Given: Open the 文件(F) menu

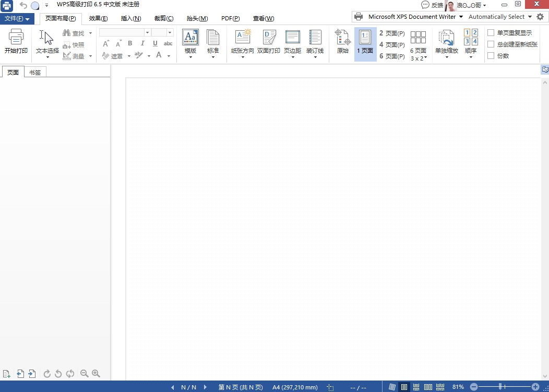Looking at the screenshot, I should click(17, 19).
